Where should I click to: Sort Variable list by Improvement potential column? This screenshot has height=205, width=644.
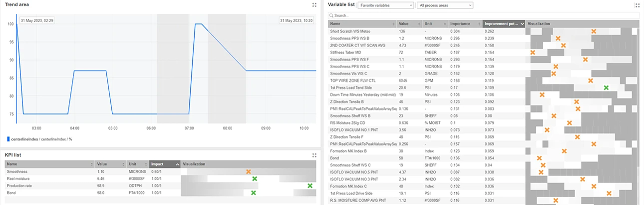tap(504, 23)
